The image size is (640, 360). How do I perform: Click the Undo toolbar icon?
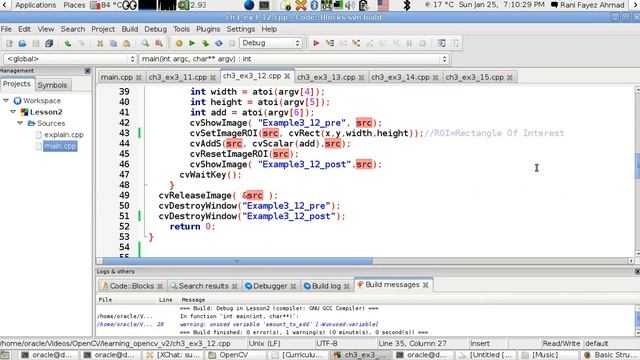click(68, 43)
